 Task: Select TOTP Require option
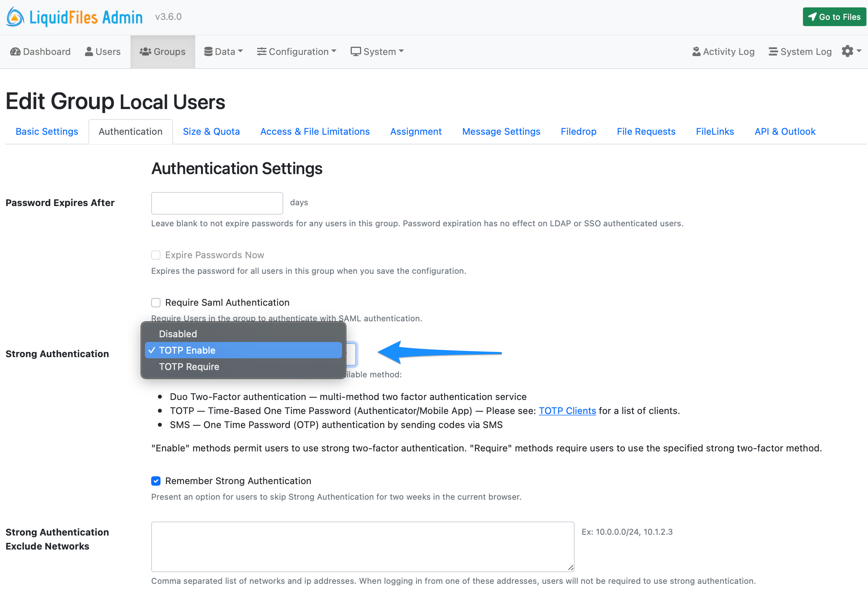189,366
